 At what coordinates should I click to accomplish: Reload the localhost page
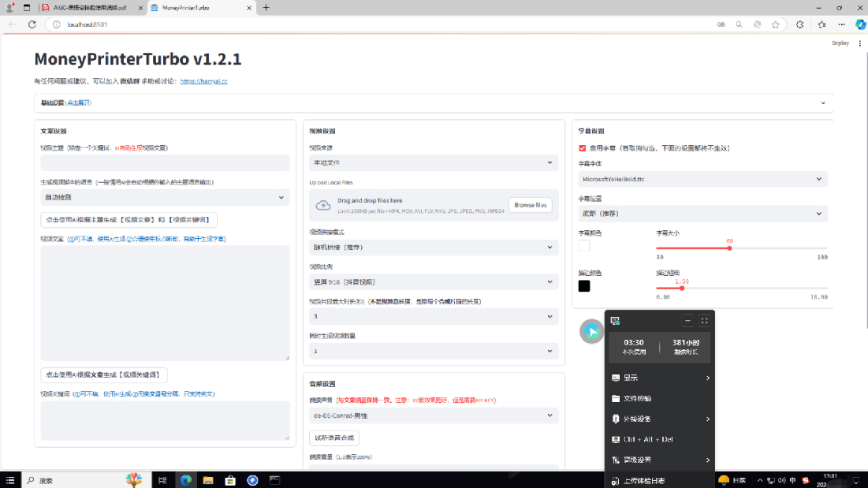32,24
